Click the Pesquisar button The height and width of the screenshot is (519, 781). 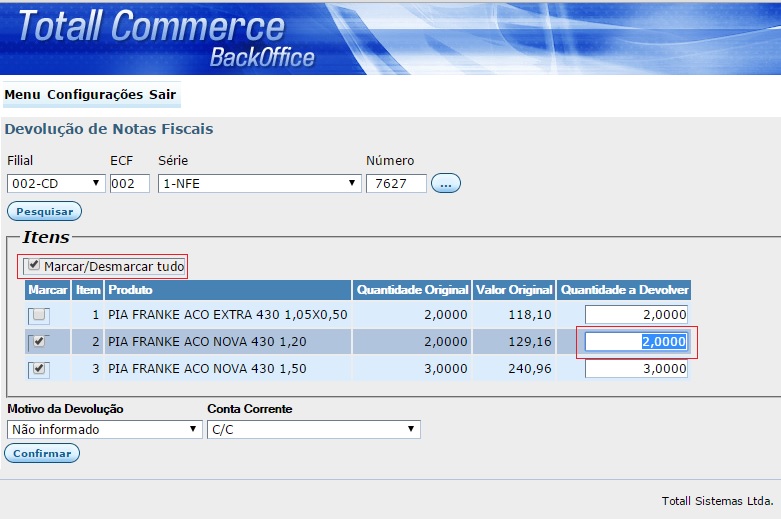click(x=44, y=211)
